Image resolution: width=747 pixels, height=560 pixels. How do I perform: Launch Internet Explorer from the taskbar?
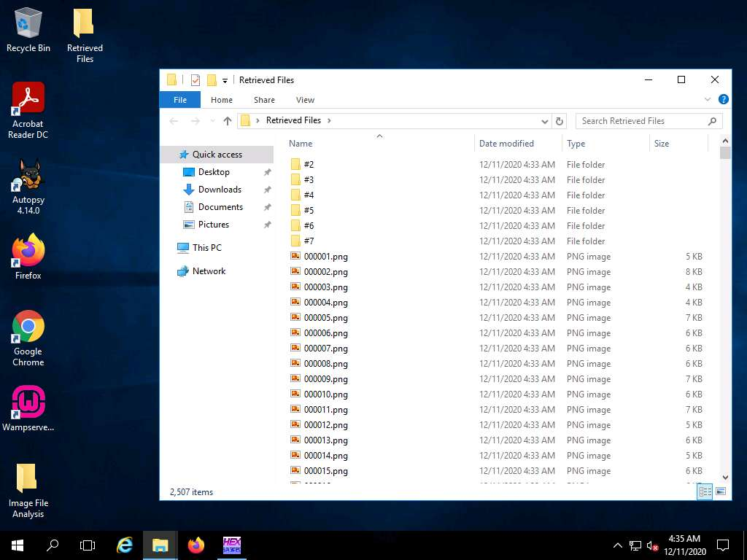coord(125,545)
